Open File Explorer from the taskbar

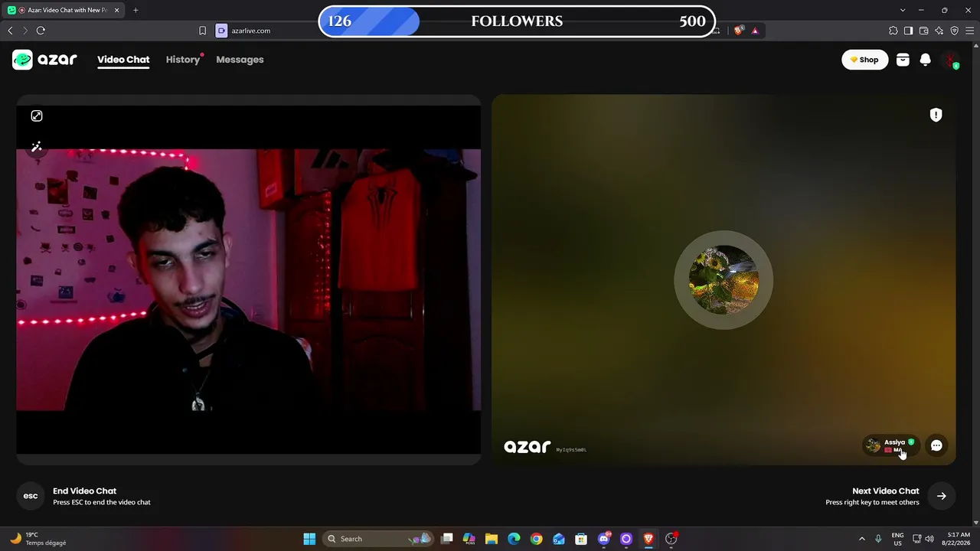tap(492, 539)
